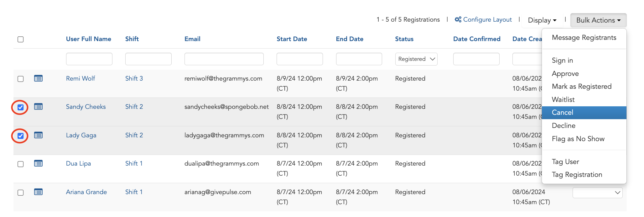Open registration details icon for Ariana Grande

point(38,192)
